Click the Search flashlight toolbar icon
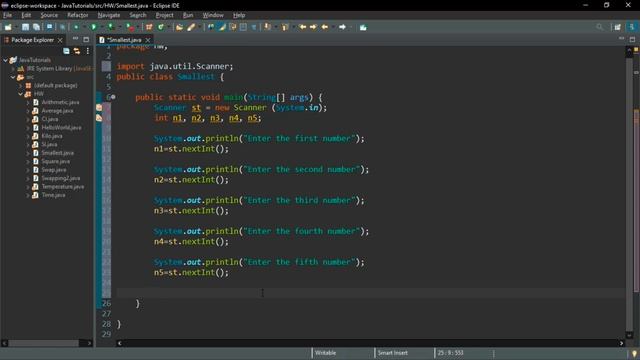This screenshot has height=360, width=640. [191, 27]
